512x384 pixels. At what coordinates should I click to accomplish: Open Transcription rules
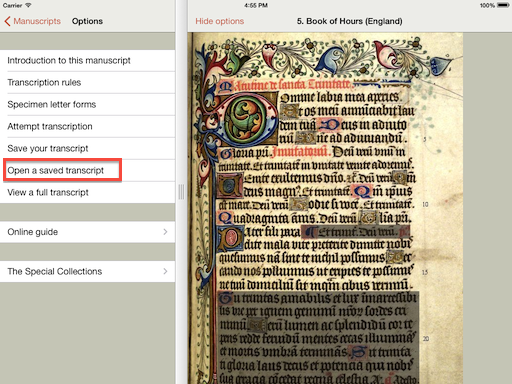click(x=87, y=82)
